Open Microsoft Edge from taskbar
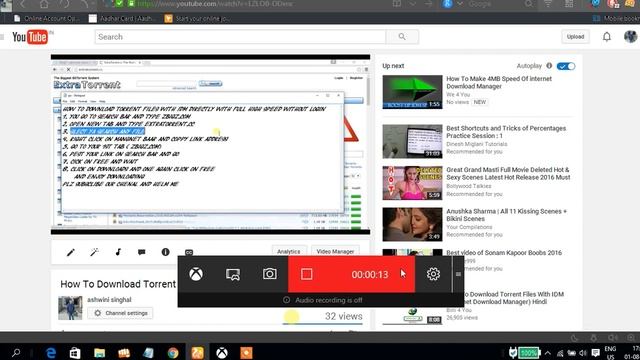The height and width of the screenshot is (360, 640). pos(51,353)
